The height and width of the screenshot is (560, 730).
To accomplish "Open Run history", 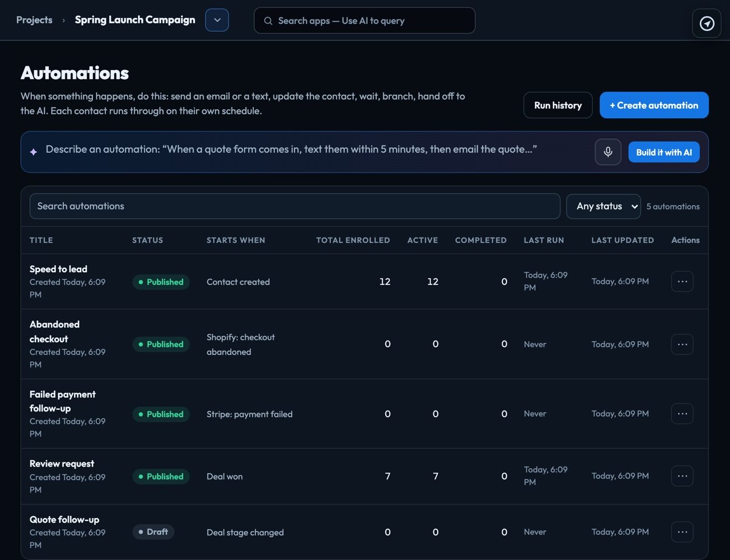I will click(558, 105).
